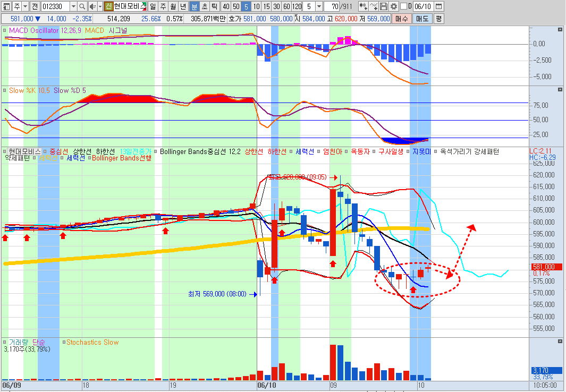Click the date field 06/10
Viewport: 566px width, 392px height.
tap(423, 6)
